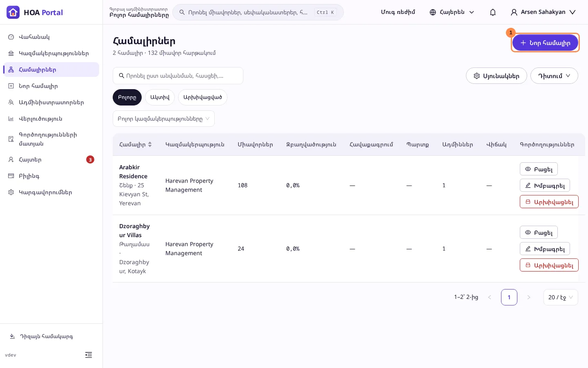Go to Կազմակերպություններ in sidebar

tap(51, 53)
